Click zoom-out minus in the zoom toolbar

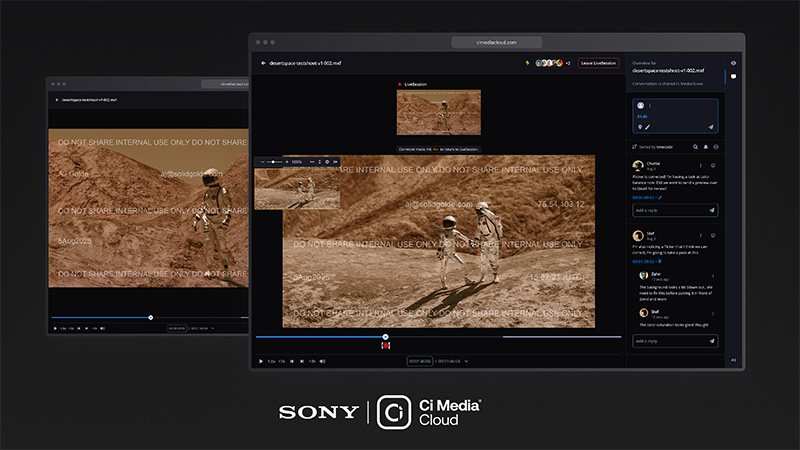(261, 161)
